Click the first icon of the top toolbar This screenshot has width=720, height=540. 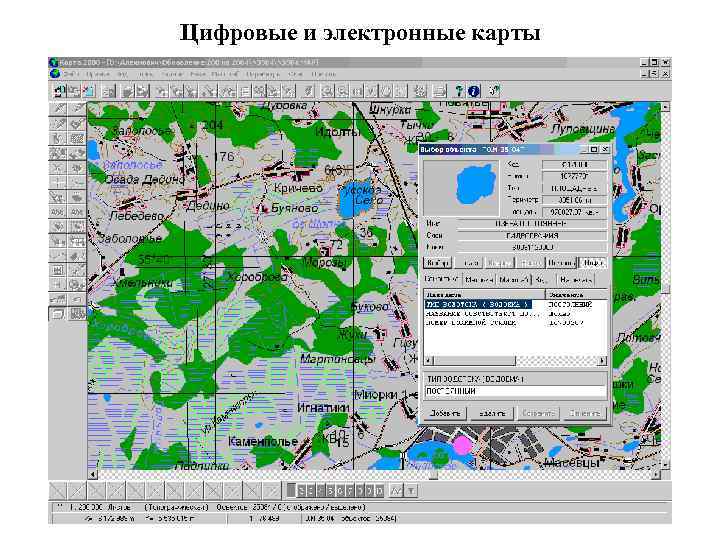(x=59, y=91)
